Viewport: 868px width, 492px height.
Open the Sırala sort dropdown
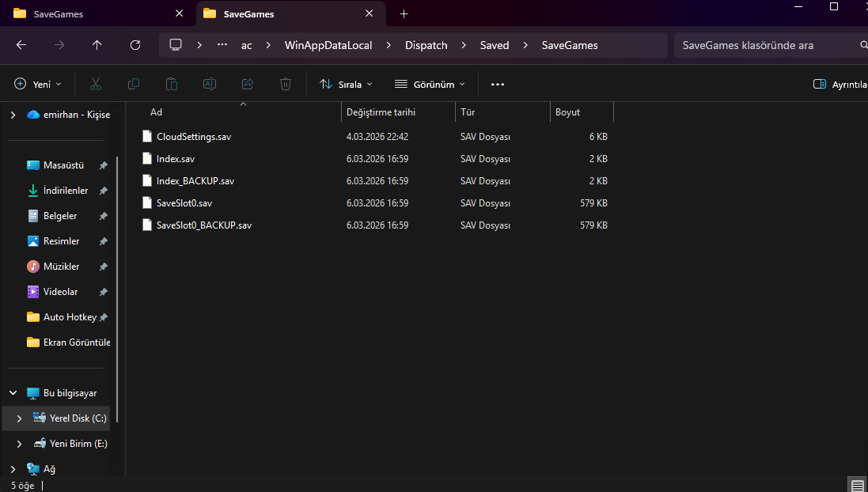click(x=346, y=84)
